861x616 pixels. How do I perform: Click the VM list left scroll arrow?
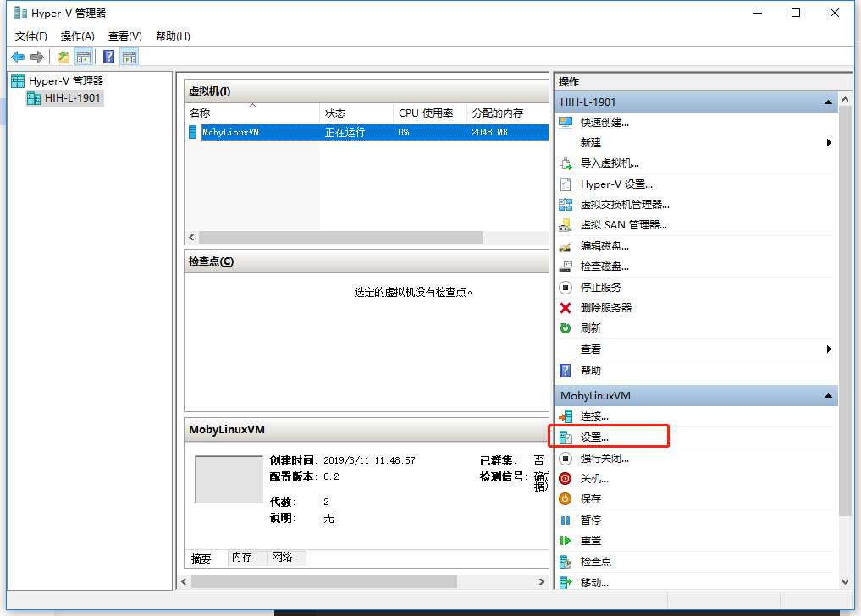click(x=191, y=237)
